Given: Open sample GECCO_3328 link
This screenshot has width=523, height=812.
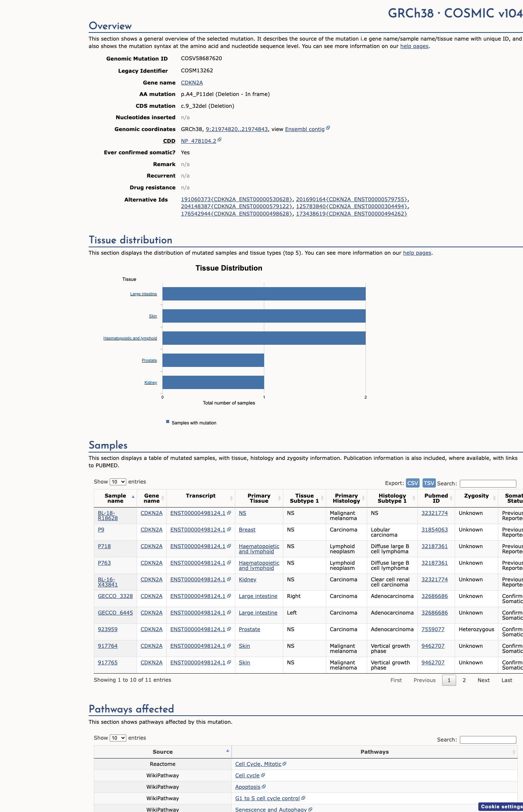Looking at the screenshot, I should (x=115, y=596).
